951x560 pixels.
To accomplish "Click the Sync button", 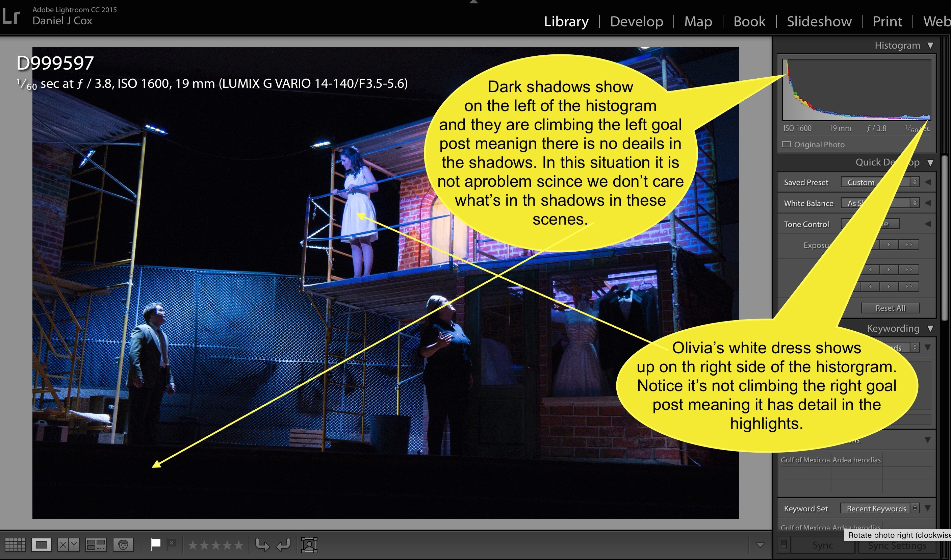I will point(822,545).
